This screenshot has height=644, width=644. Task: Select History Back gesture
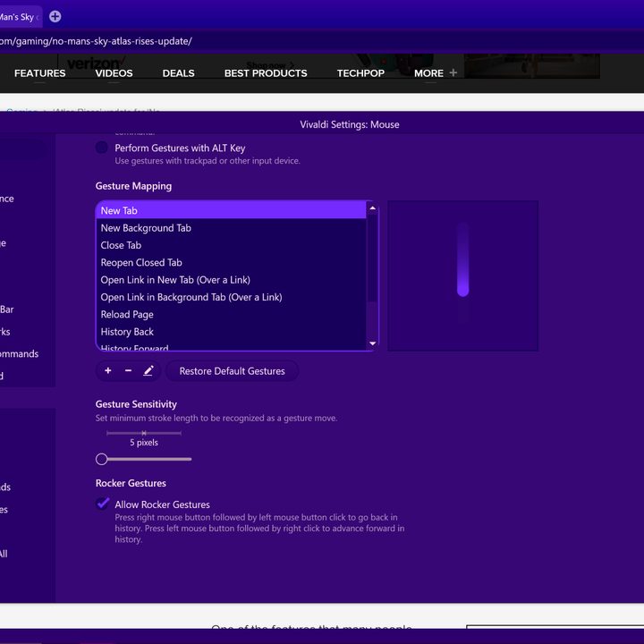click(x=231, y=332)
